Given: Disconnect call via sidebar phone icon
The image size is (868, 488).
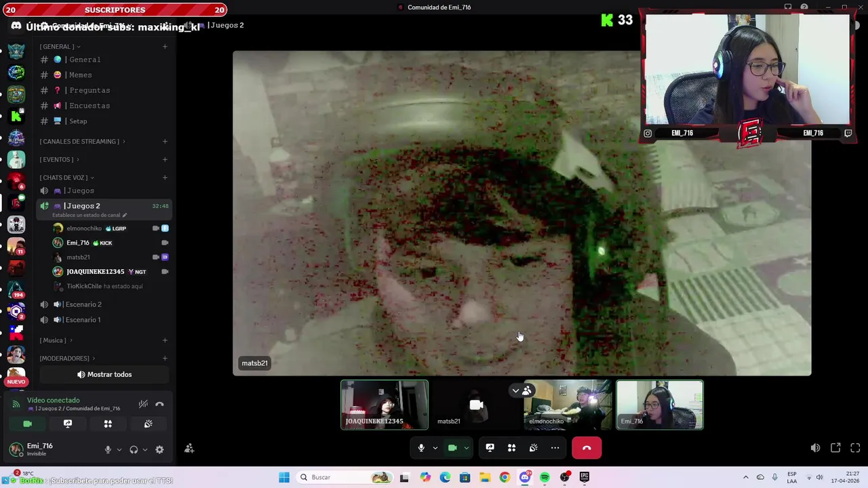Looking at the screenshot, I should coord(159,404).
